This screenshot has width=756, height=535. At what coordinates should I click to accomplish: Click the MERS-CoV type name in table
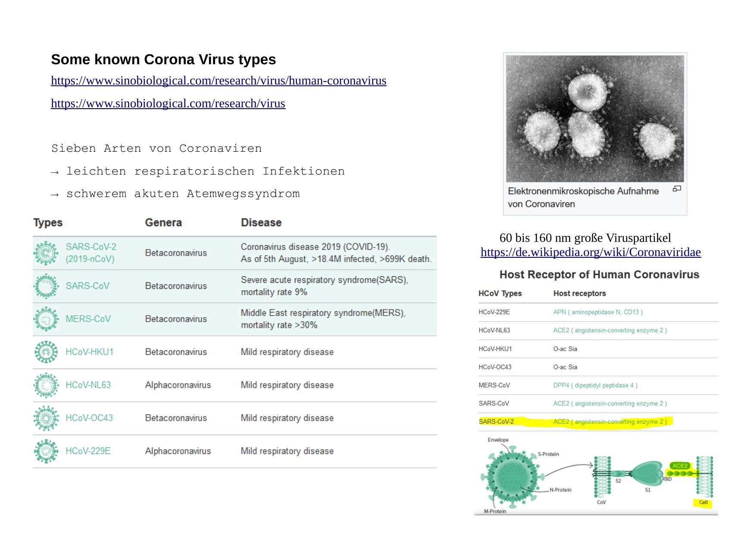88,319
